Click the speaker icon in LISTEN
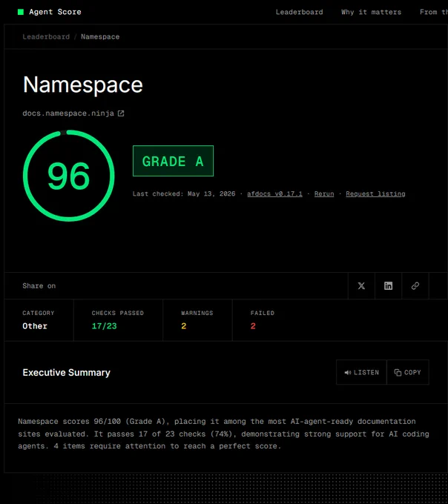This screenshot has height=504, width=448. [x=348, y=373]
